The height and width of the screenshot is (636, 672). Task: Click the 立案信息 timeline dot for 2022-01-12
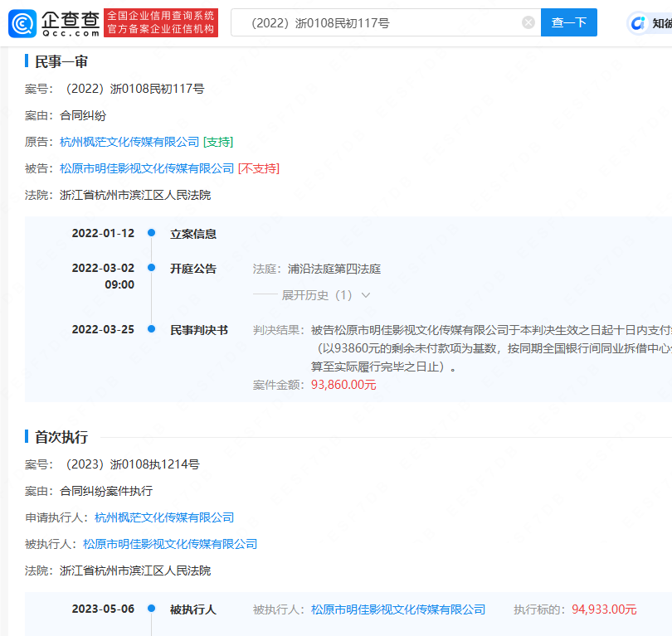coord(151,232)
